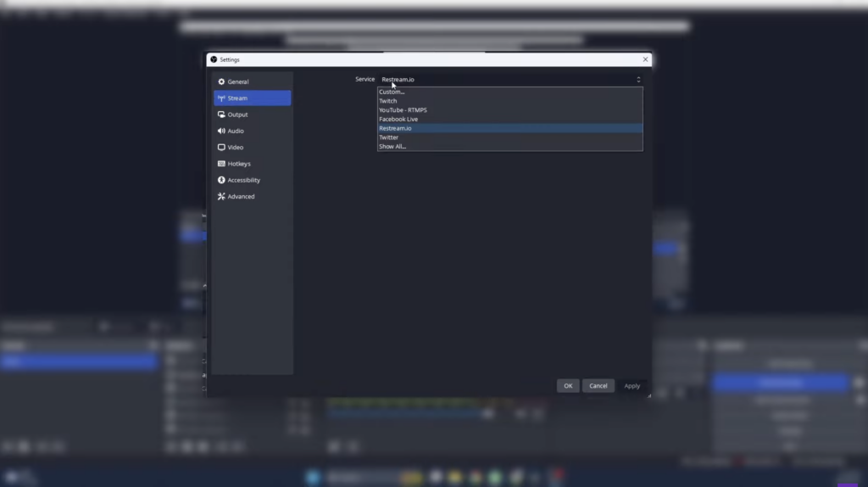
Task: Click the Apply button
Action: [632, 386]
